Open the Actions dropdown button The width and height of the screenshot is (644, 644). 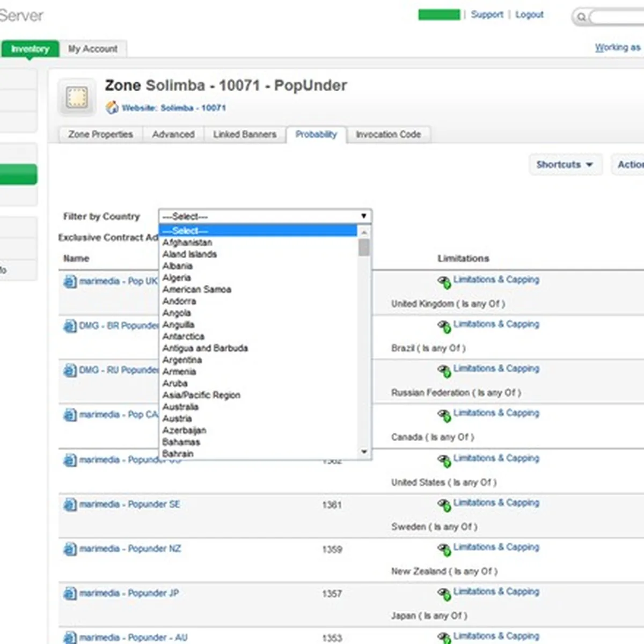point(628,165)
